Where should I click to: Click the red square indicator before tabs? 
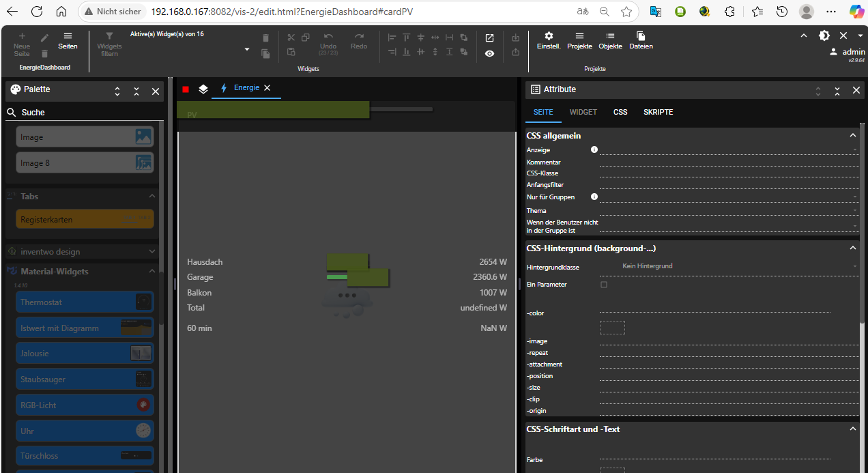(x=186, y=89)
